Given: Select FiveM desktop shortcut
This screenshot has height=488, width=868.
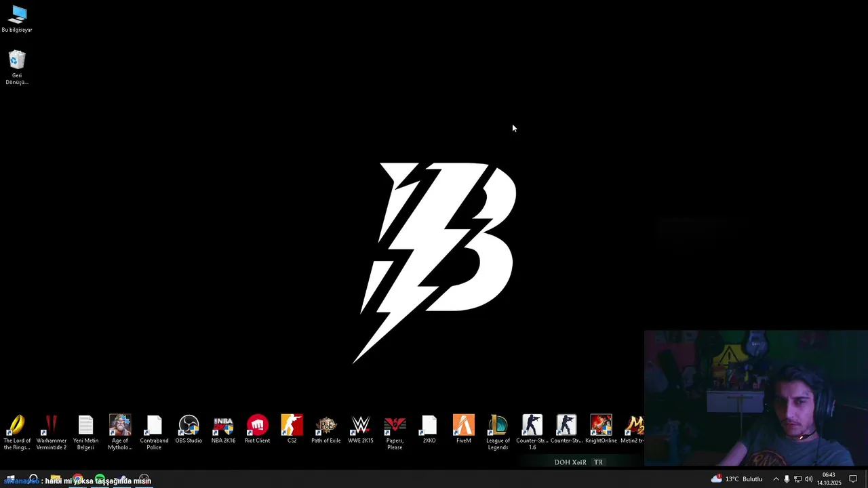Looking at the screenshot, I should click(464, 430).
